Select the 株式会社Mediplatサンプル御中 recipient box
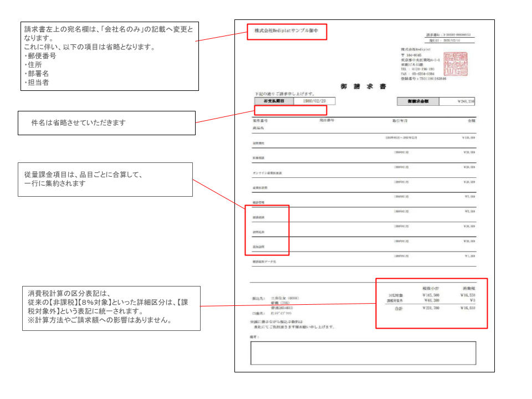The height and width of the screenshot is (399, 532). point(287,30)
